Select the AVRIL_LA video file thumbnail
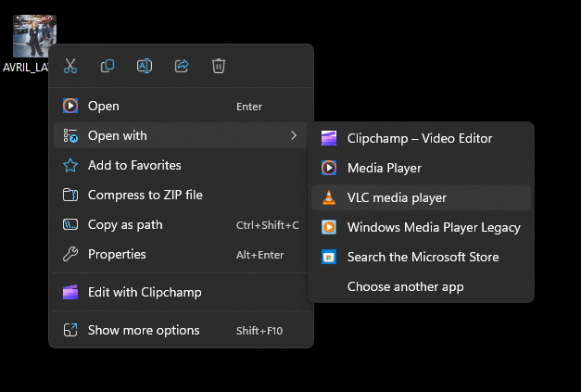The width and height of the screenshot is (581, 392). 34,35
